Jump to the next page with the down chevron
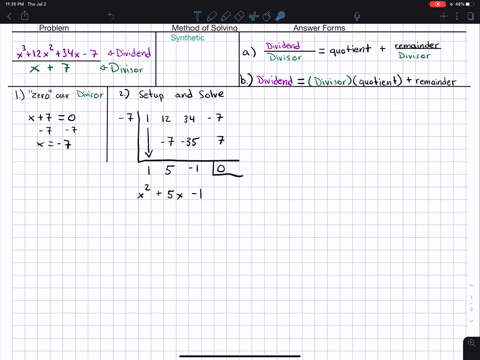The image size is (480, 360). click(x=471, y=321)
